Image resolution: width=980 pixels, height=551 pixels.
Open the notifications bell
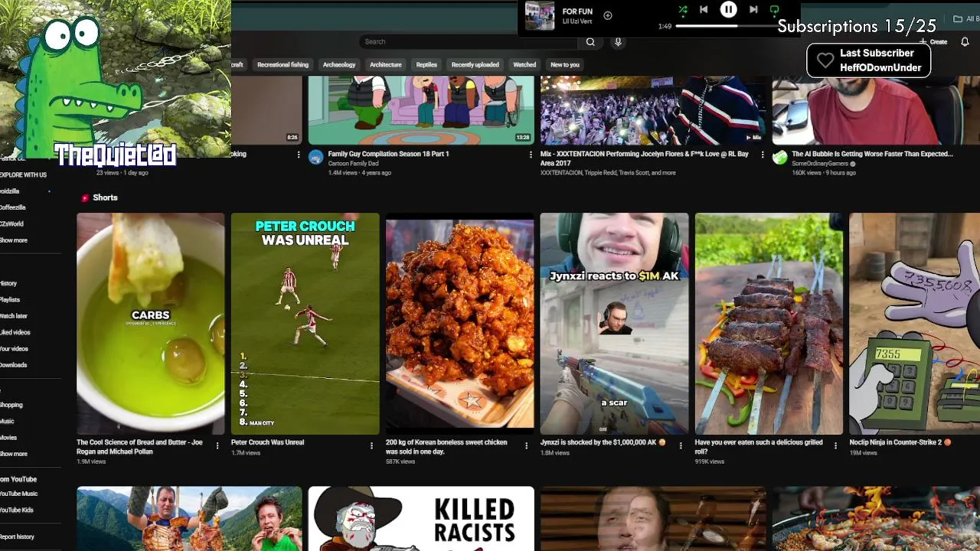coord(965,41)
